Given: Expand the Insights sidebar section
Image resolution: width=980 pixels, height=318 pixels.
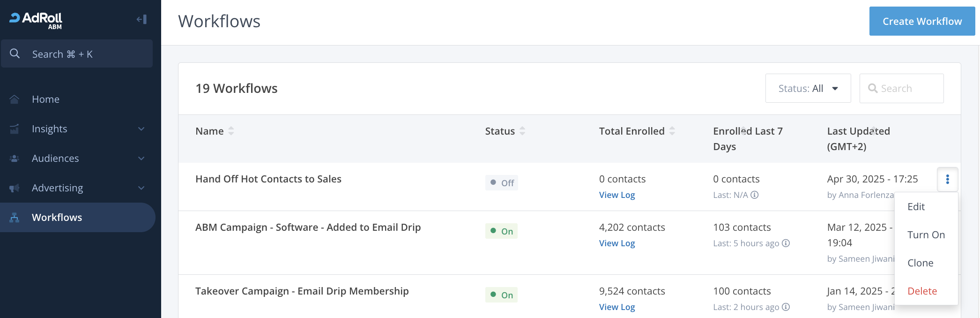Looking at the screenshot, I should click(x=141, y=129).
